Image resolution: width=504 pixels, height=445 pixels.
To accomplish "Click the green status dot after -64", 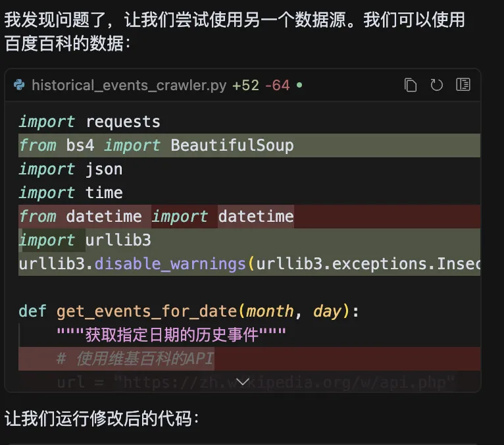I will pyautogui.click(x=300, y=85).
